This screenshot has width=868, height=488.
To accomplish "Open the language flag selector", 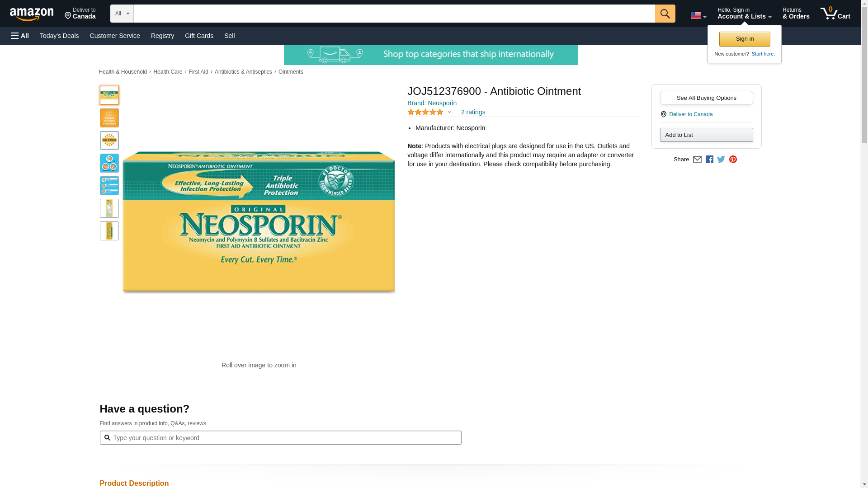I will pos(698,15).
